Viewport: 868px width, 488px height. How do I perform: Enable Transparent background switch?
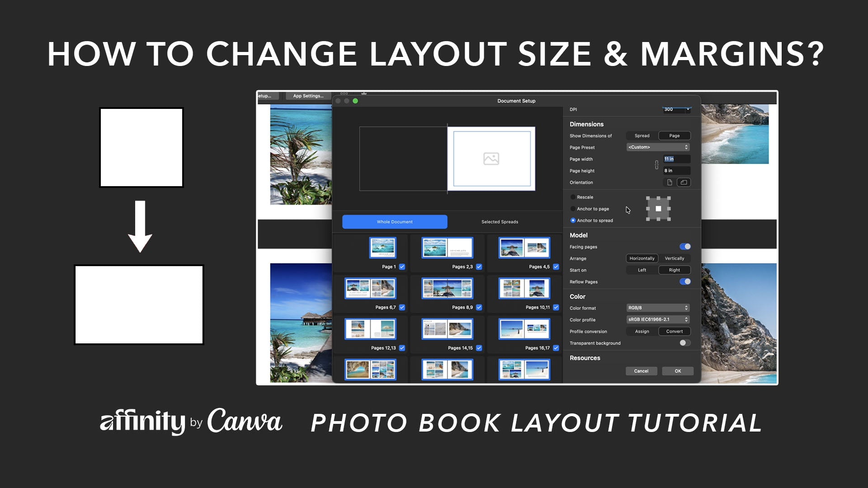pyautogui.click(x=685, y=343)
